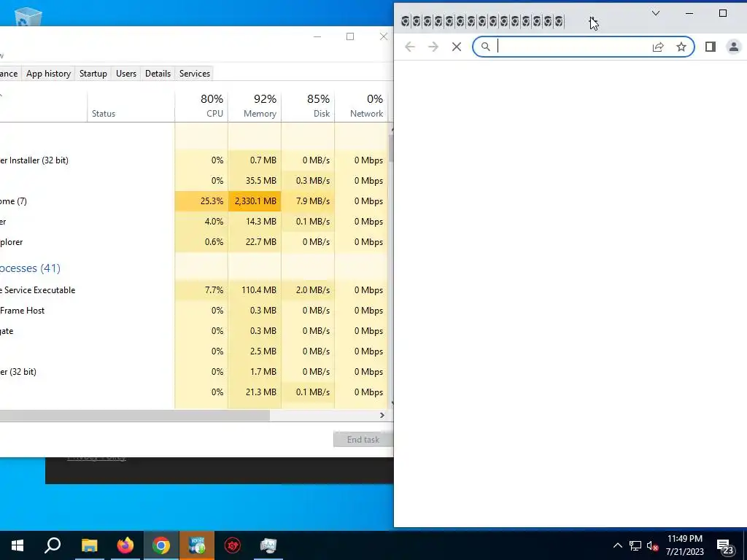The image size is (747, 560).
Task: Launch Firefox from the taskbar
Action: (125, 545)
